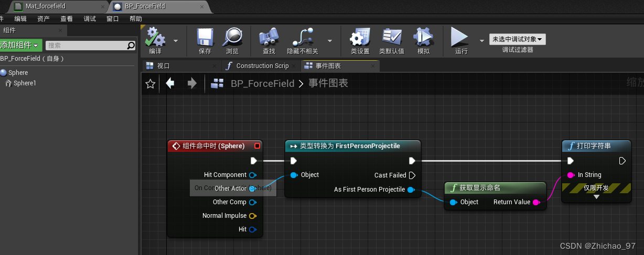The width and height of the screenshot is (644, 255).
Task: Click cast node Object input pin
Action: (x=294, y=175)
